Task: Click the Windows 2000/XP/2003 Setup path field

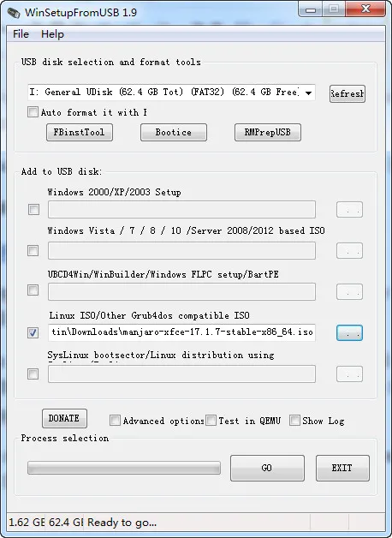Action: 181,209
